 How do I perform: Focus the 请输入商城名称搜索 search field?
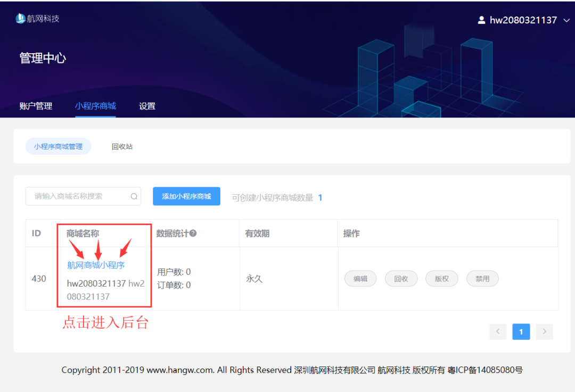83,196
